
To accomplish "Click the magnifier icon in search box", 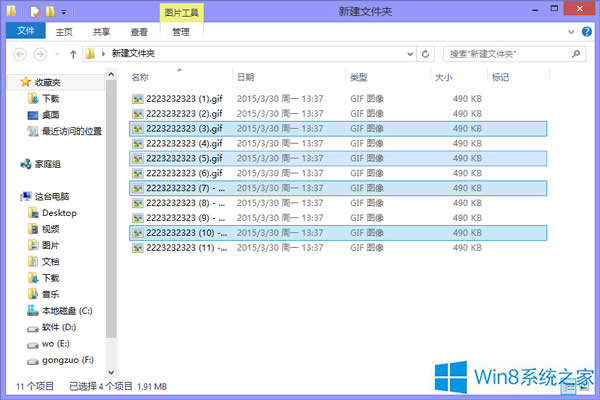I will [x=581, y=53].
